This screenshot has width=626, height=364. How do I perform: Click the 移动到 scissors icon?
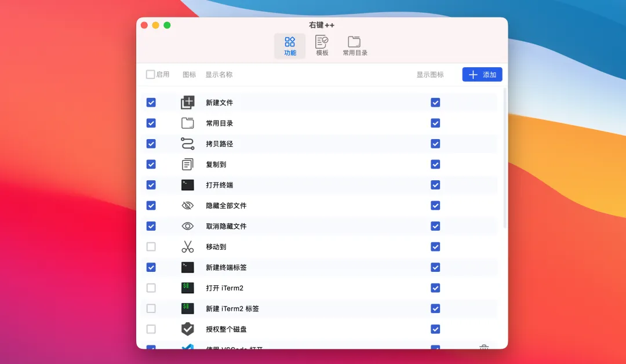click(x=188, y=247)
